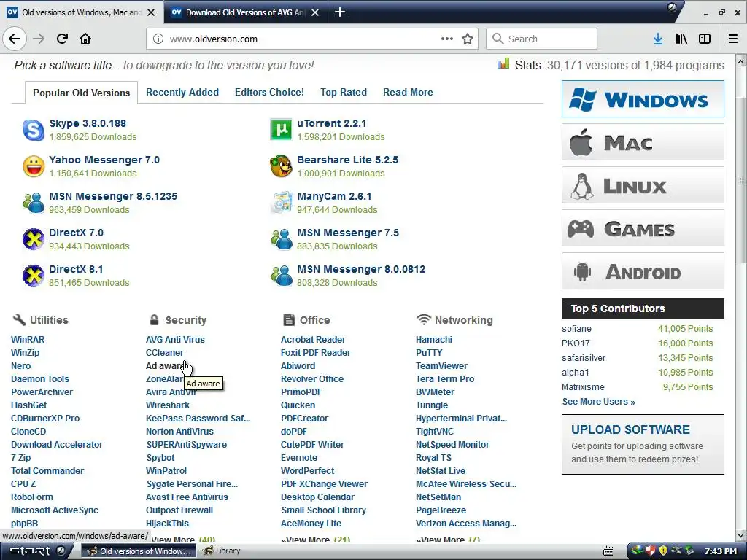The width and height of the screenshot is (747, 560).
Task: Click the Bearshare bear icon
Action: click(281, 166)
